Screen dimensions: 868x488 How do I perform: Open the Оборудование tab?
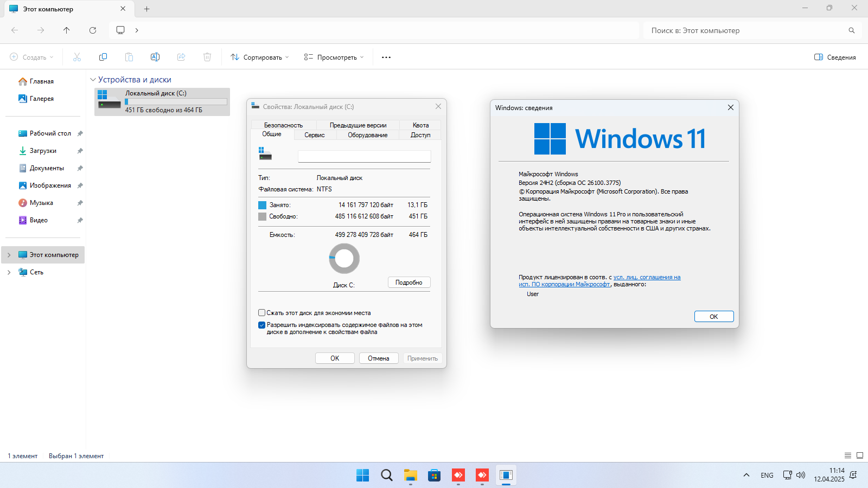click(x=367, y=135)
